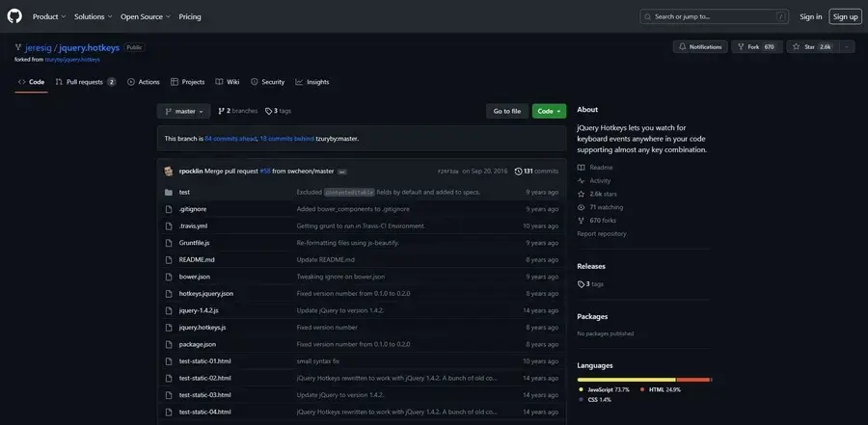This screenshot has height=425, width=868.
Task: Open the hotkeys.jquery.json file
Action: coord(206,294)
